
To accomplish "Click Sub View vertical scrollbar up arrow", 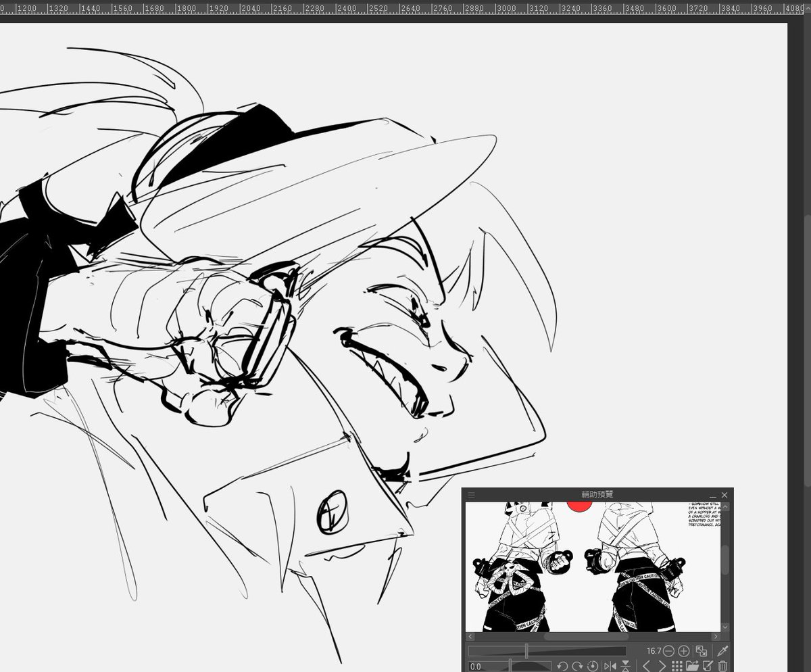I will point(725,506).
